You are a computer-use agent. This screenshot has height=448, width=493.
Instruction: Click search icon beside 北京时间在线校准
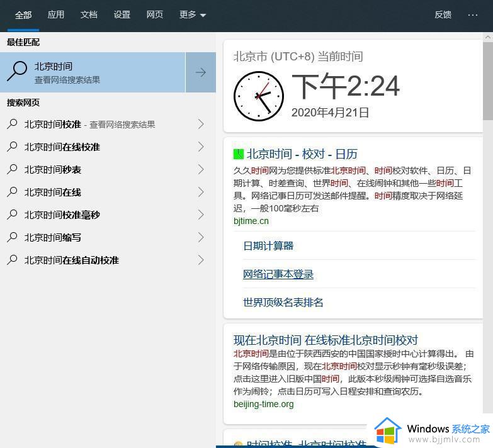pos(12,147)
